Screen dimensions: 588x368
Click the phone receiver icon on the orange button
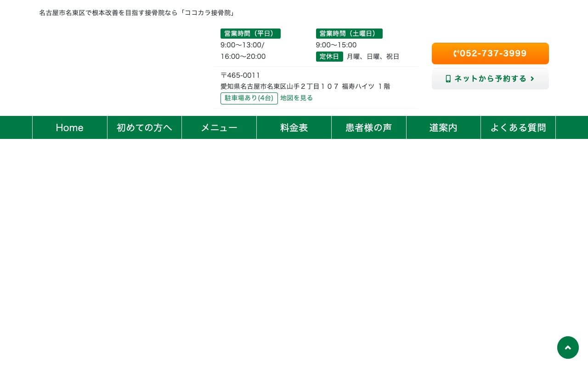pyautogui.click(x=456, y=53)
